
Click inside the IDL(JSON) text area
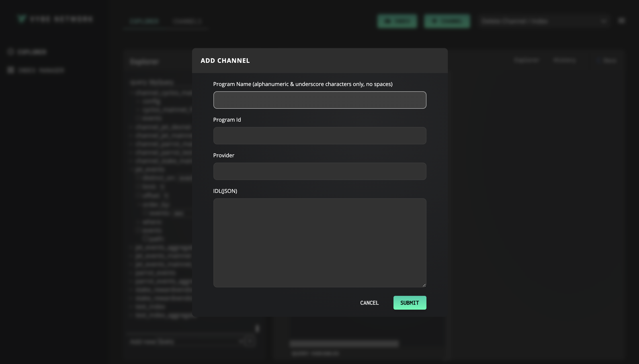point(319,243)
